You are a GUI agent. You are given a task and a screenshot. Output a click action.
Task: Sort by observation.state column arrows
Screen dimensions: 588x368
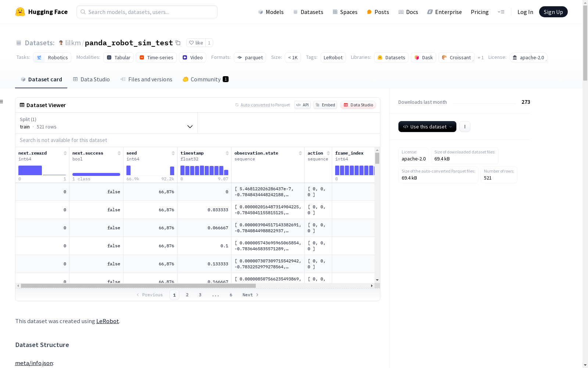[300, 153]
